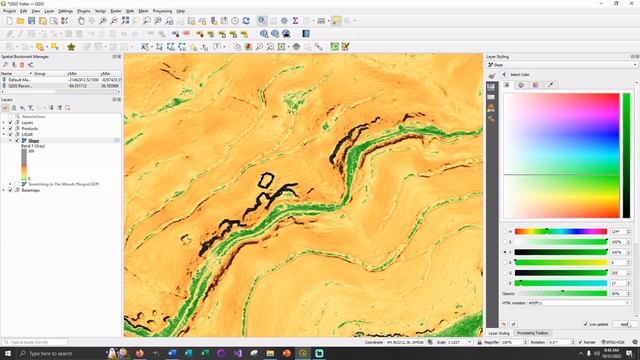Click the Type to locate search field
Image resolution: width=640 pixels, height=360 pixels.
click(35, 342)
